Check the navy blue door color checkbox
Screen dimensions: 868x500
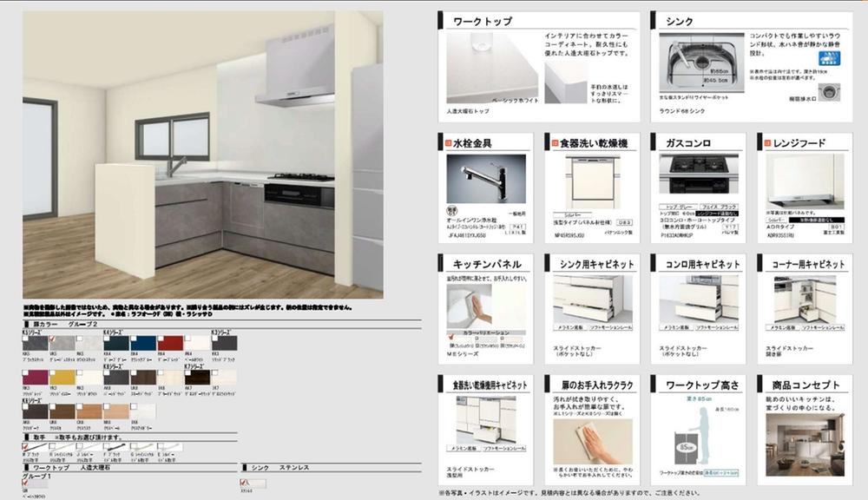tap(133, 338)
